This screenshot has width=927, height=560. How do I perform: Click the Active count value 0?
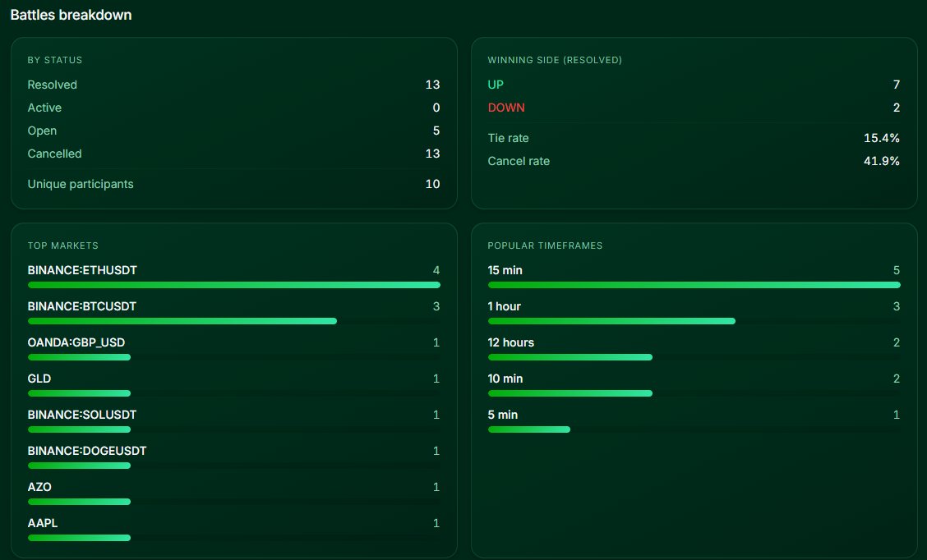point(436,108)
